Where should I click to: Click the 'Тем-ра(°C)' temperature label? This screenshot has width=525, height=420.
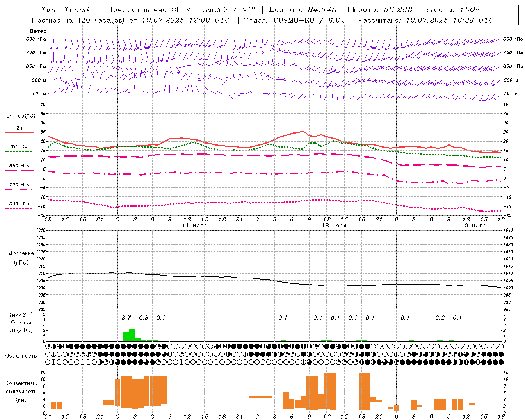click(x=19, y=116)
